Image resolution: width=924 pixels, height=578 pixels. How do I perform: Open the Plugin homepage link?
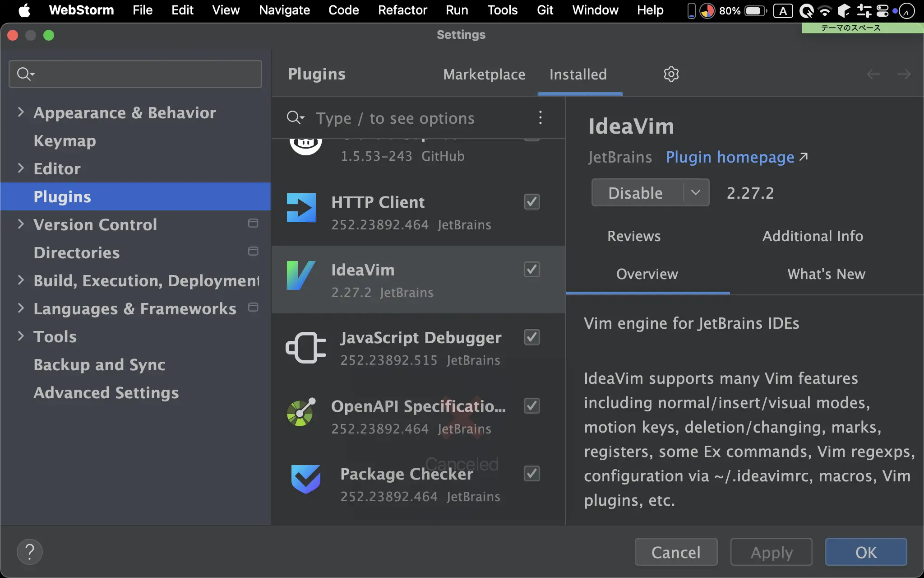tap(730, 157)
